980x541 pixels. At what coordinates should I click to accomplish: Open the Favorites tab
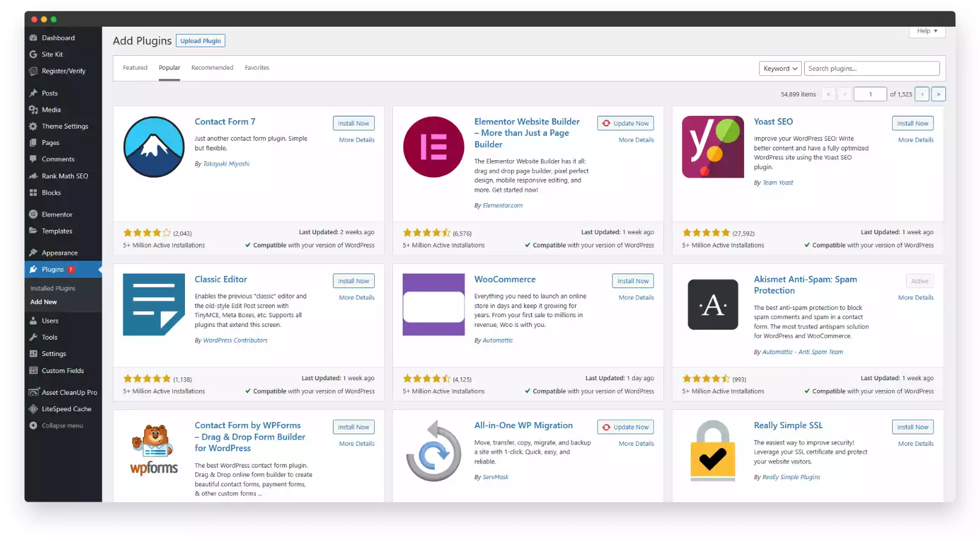click(x=257, y=68)
